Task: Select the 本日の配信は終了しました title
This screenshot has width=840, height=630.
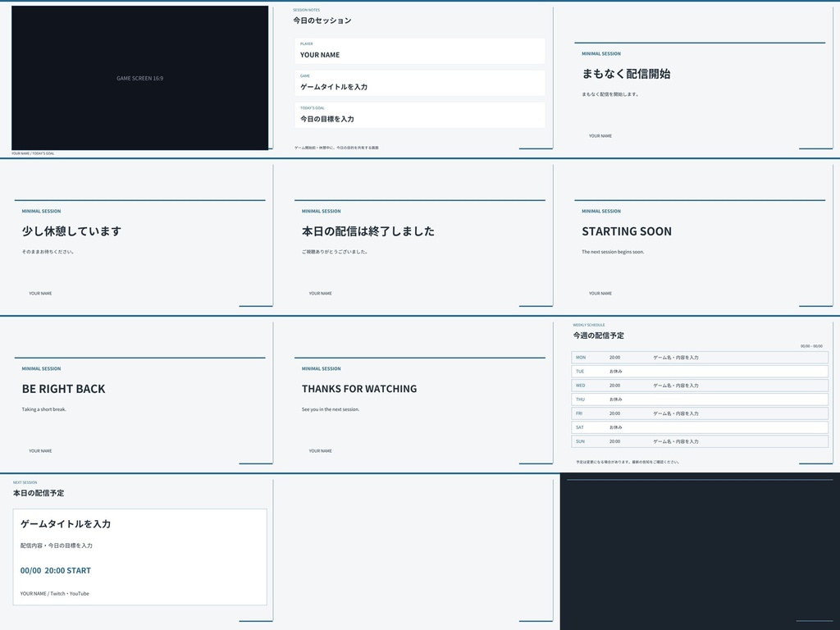Action: tap(368, 231)
